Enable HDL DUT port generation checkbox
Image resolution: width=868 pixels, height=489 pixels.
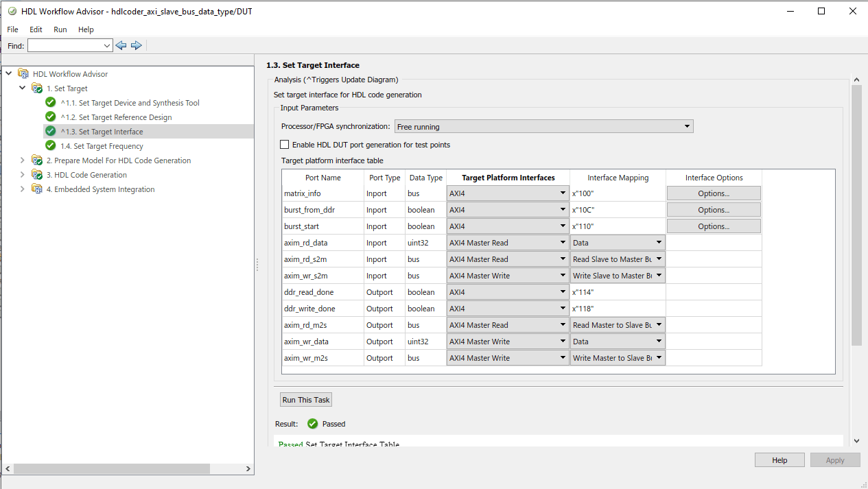[x=285, y=145]
